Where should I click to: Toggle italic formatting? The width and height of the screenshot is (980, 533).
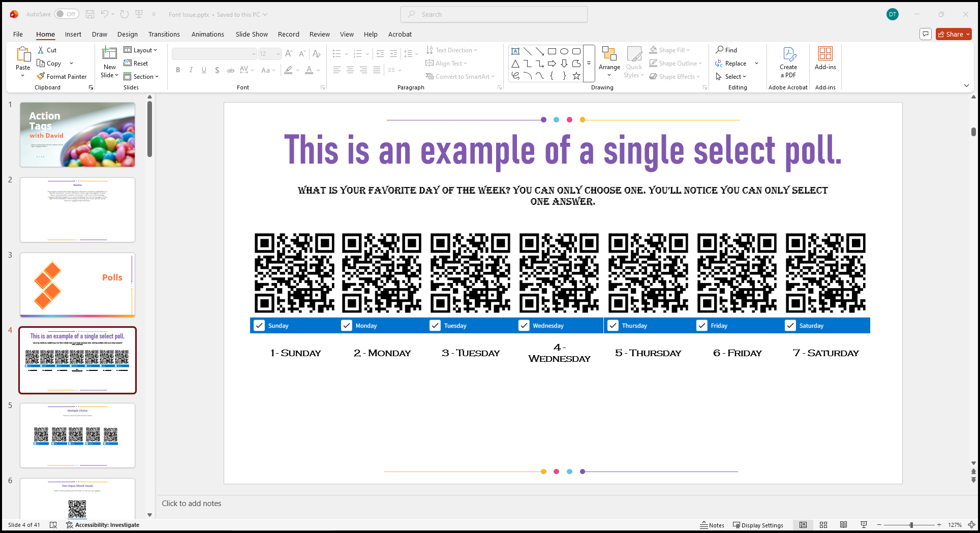click(191, 70)
